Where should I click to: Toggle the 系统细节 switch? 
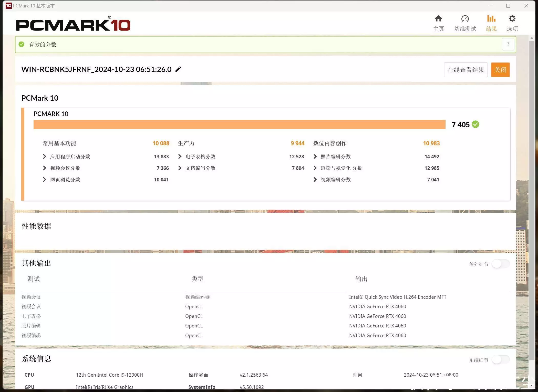[x=501, y=360]
